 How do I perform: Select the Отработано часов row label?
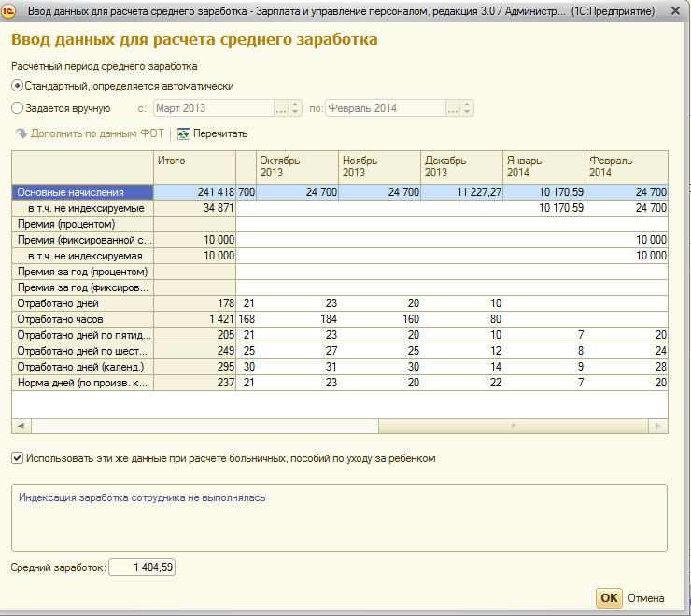(x=82, y=319)
